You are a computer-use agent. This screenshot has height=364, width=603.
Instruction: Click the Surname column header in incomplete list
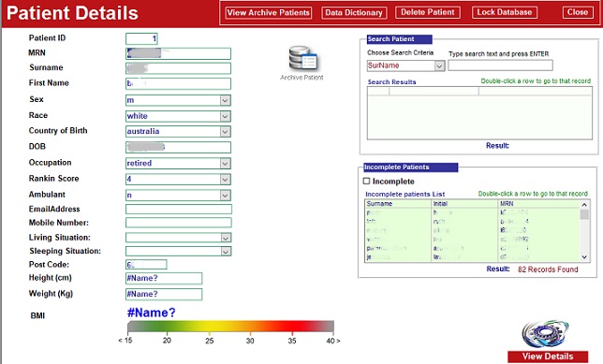click(x=398, y=204)
